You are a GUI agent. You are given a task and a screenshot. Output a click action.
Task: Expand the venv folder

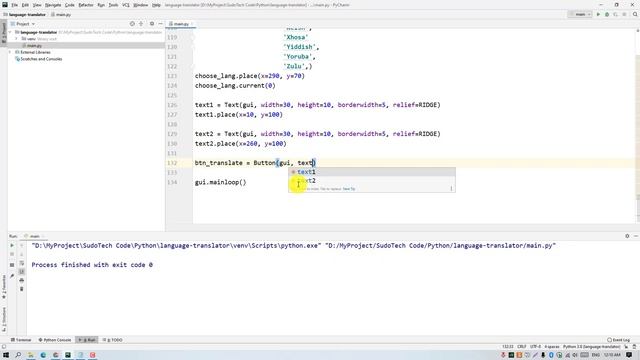point(16,39)
